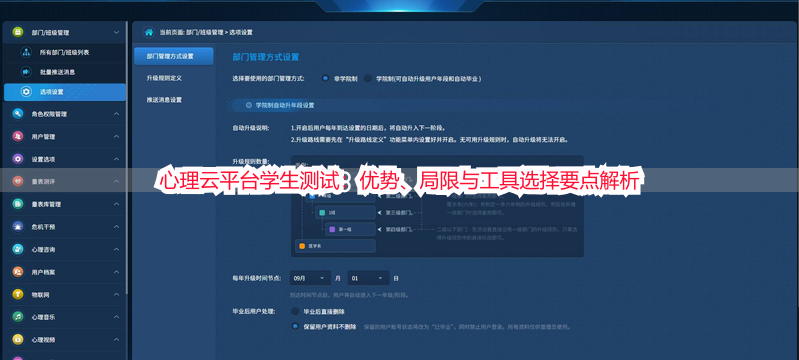The image size is (799, 360).
Task: Open the 09月 month dropdown
Action: point(310,278)
